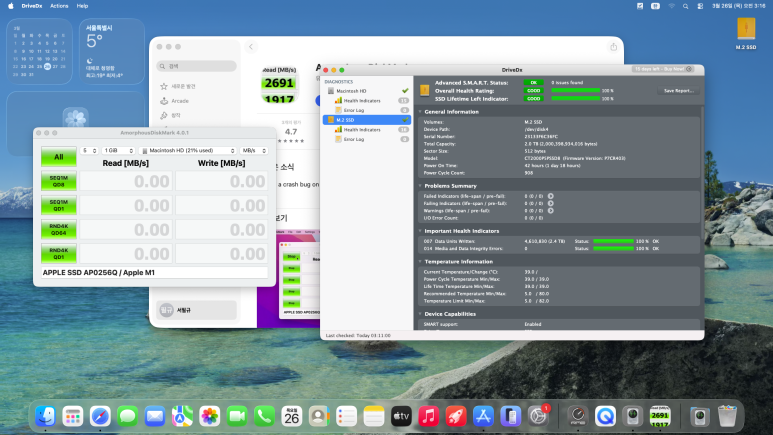This screenshot has height=435, width=773.
Task: Open the Macintosh HD target volume dropdown
Action: tap(187, 150)
